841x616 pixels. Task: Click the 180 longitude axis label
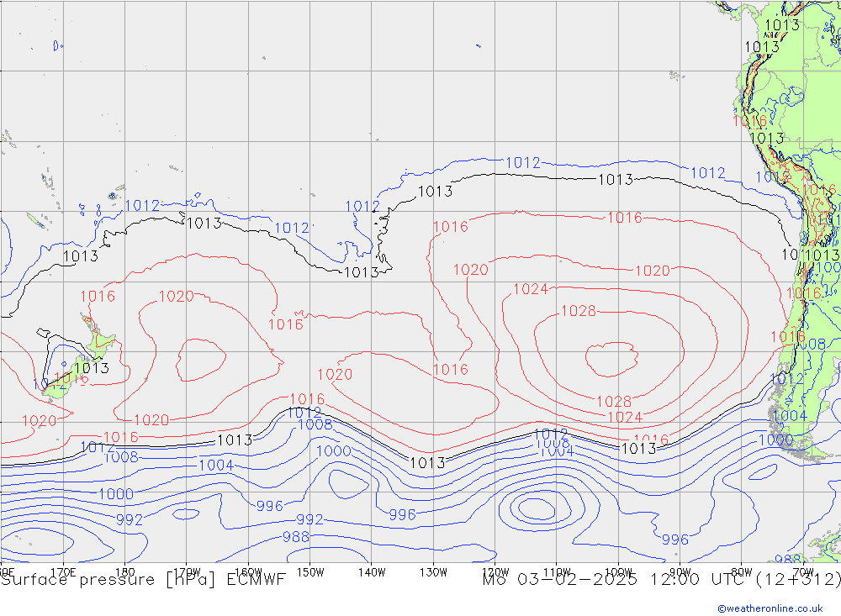[125, 571]
